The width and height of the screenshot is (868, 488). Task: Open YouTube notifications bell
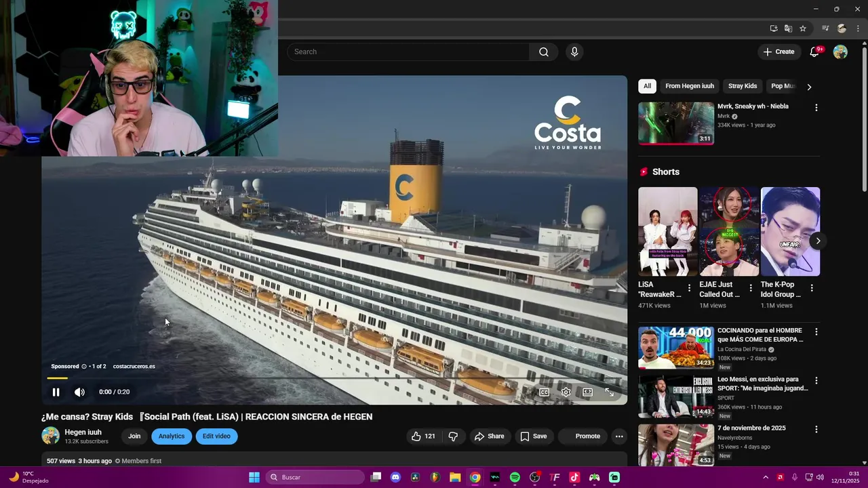point(815,52)
